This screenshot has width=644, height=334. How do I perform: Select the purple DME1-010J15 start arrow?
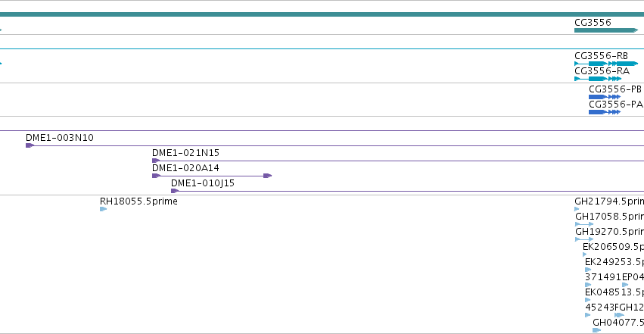pyautogui.click(x=175, y=191)
